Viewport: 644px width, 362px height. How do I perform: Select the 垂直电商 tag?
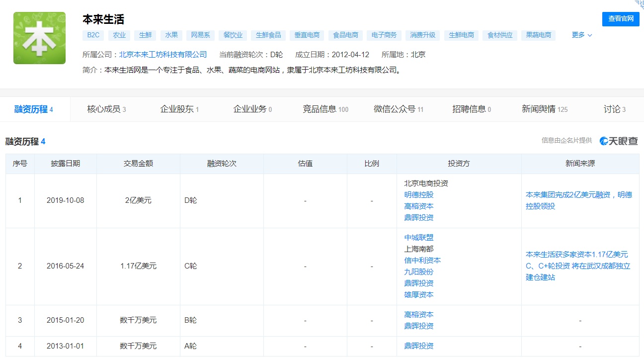(307, 35)
